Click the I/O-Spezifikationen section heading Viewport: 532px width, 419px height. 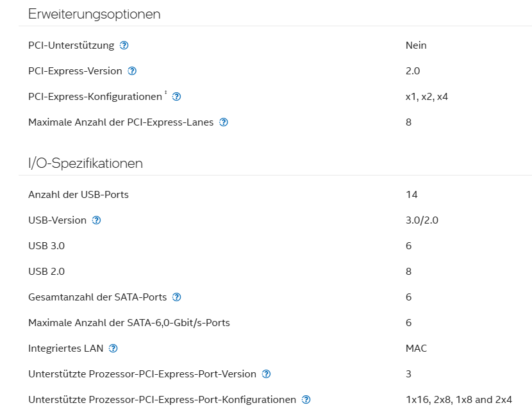pos(85,163)
